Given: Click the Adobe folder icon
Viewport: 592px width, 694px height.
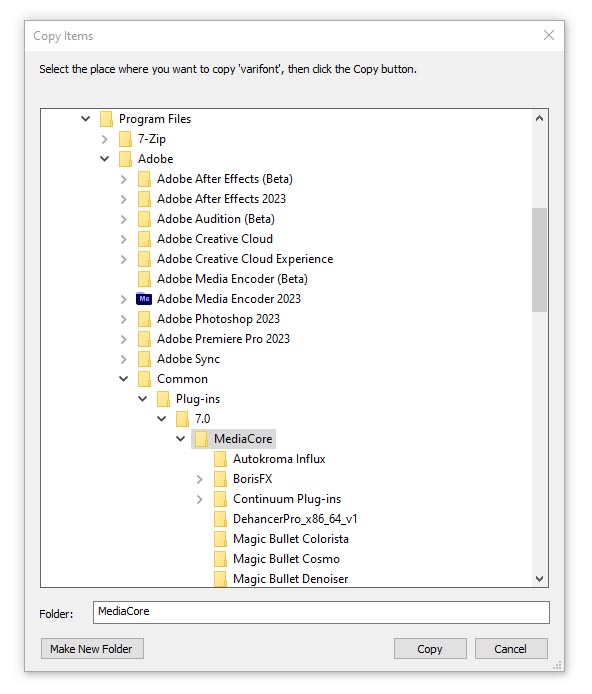Looking at the screenshot, I should tap(125, 159).
